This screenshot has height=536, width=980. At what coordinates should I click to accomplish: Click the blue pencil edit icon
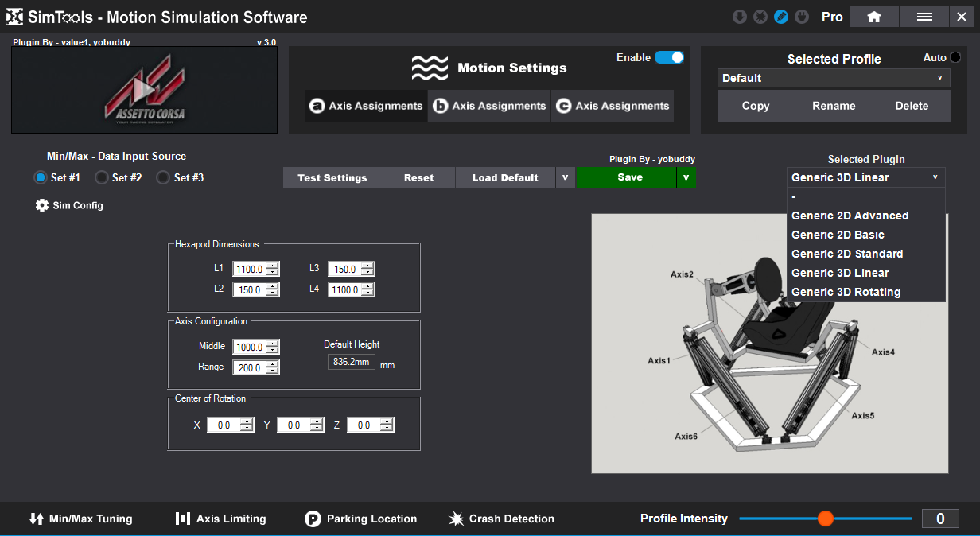click(x=781, y=17)
